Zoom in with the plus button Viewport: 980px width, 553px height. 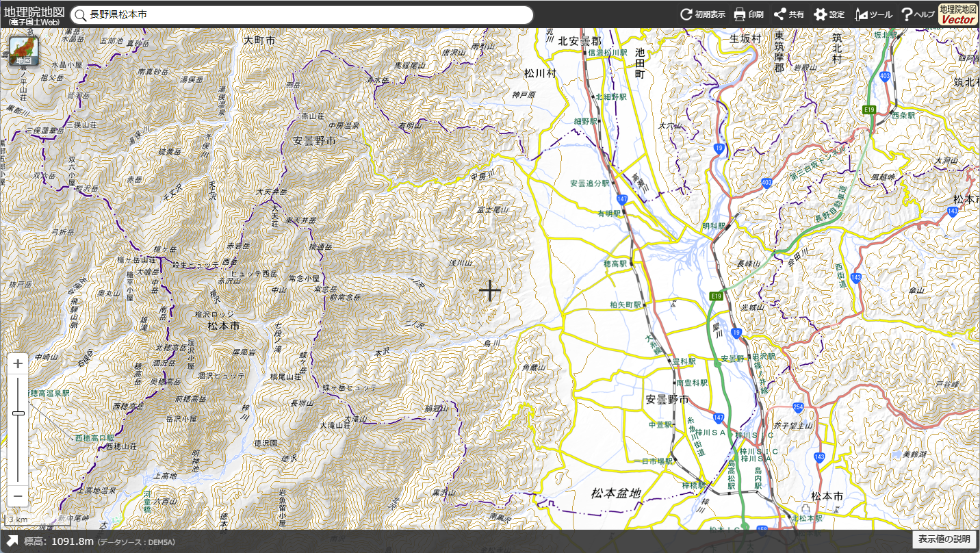coord(18,363)
